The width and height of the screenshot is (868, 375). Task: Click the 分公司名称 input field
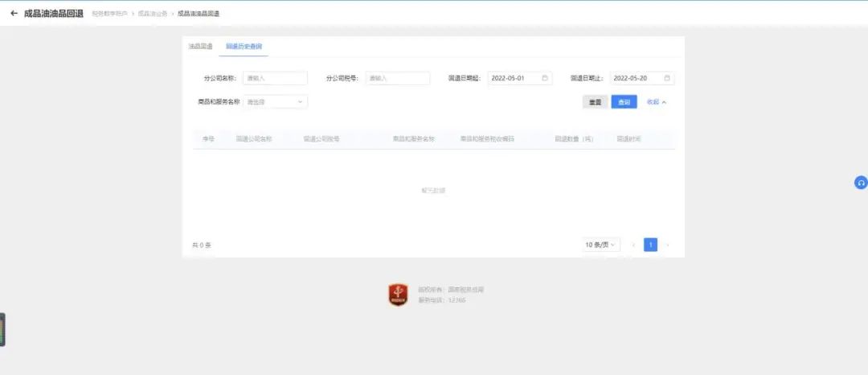coord(275,78)
